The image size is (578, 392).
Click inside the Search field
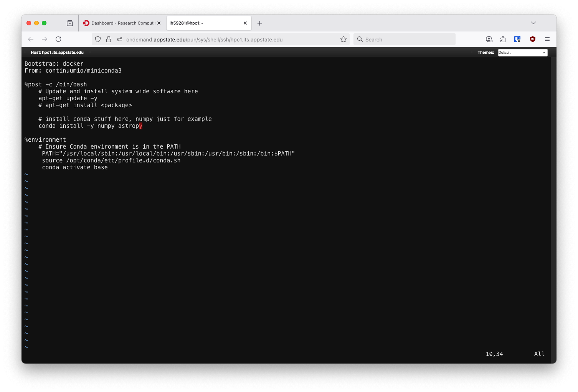405,39
